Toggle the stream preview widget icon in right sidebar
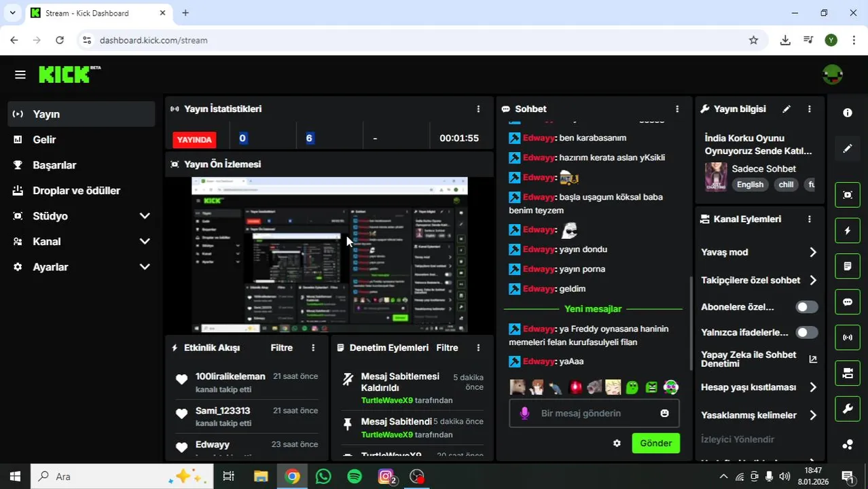 pos(848,195)
